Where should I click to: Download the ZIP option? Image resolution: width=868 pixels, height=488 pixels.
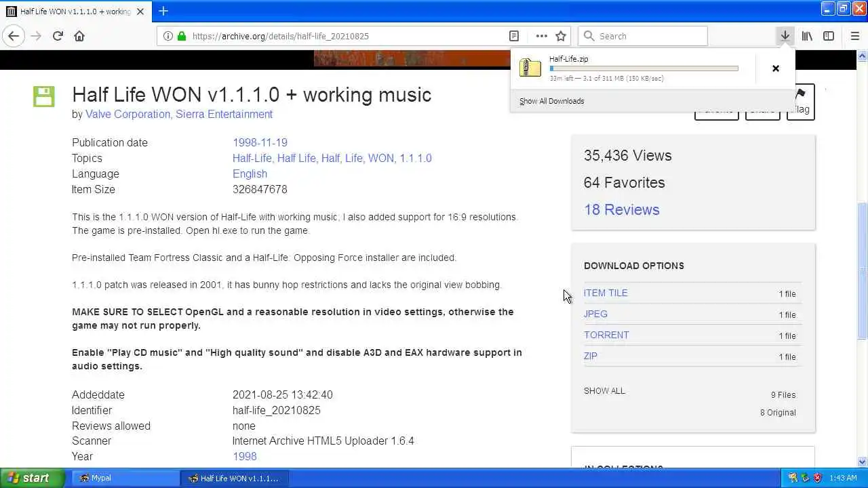click(591, 356)
